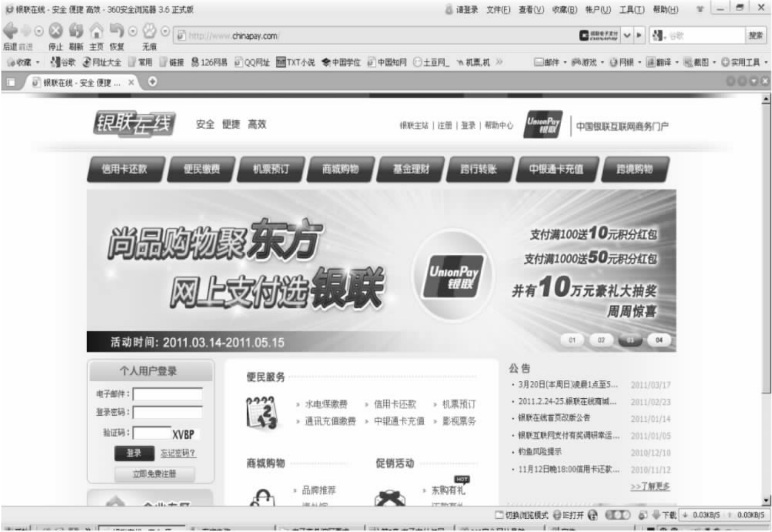Open the QQ网址 bookmark

(x=252, y=62)
